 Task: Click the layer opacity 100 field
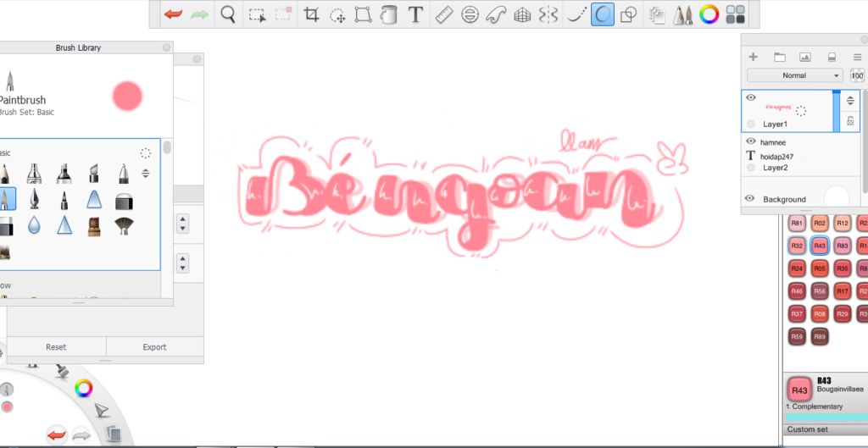tap(857, 75)
